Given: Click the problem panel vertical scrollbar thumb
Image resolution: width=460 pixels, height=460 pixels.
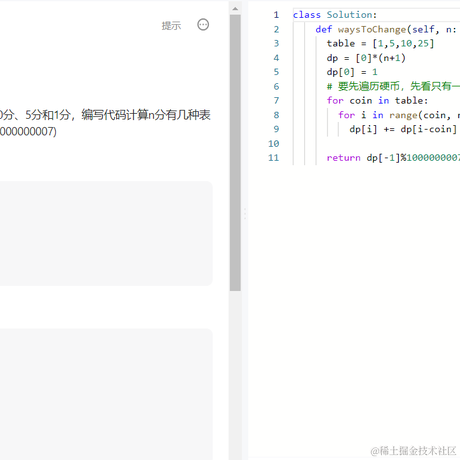Looking at the screenshot, I should (x=235, y=153).
